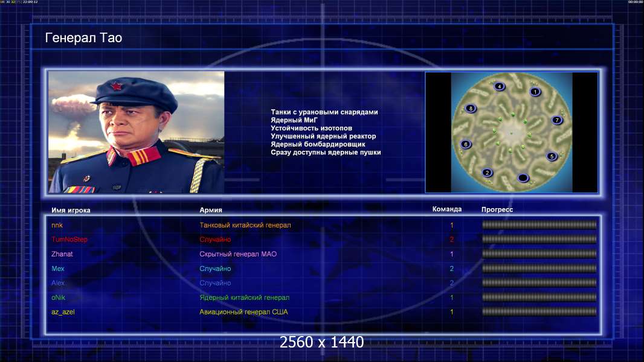Click the 'Имя игрока' column header
This screenshot has width=644, height=362.
click(x=71, y=211)
